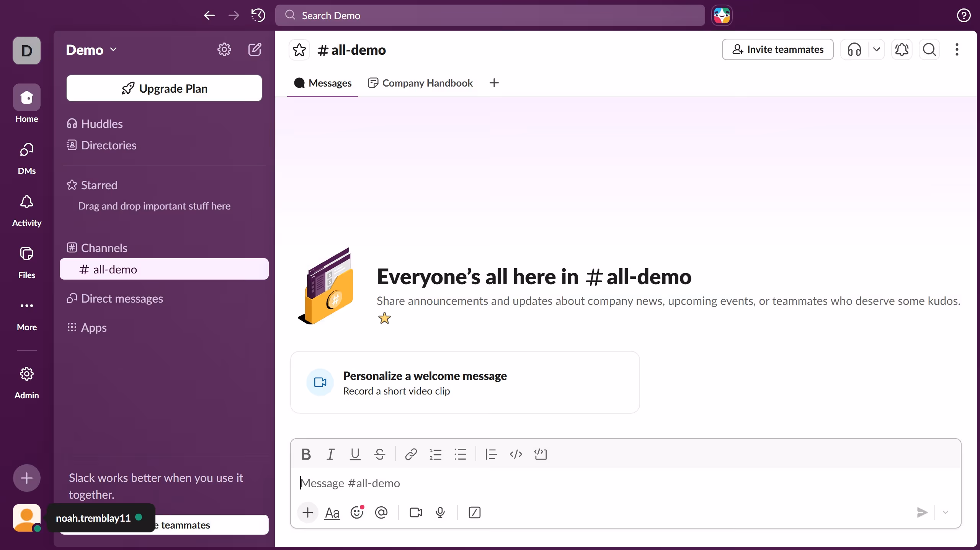Switch to the Messages tab
The image size is (980, 550).
[323, 83]
